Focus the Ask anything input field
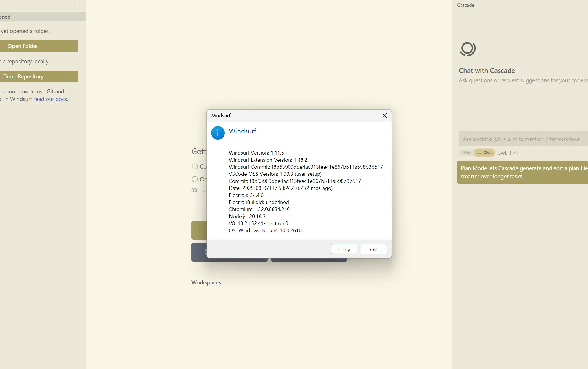This screenshot has height=369, width=588. (x=521, y=139)
